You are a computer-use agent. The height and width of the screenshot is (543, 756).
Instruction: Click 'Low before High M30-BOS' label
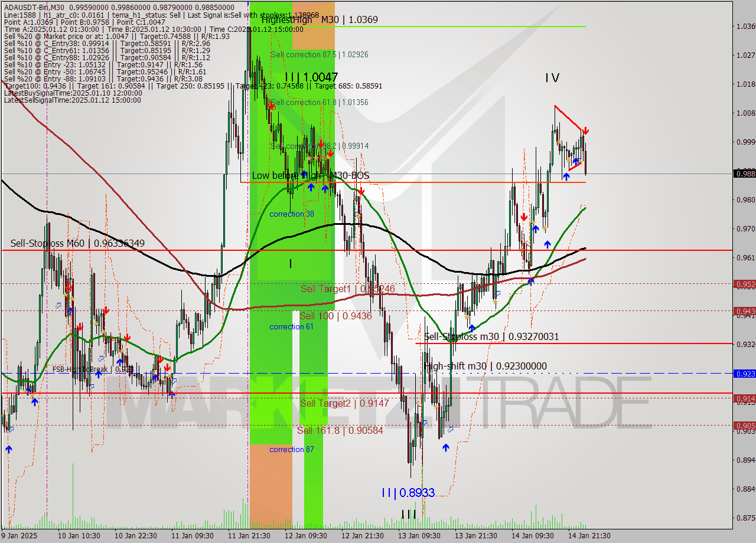click(x=311, y=175)
